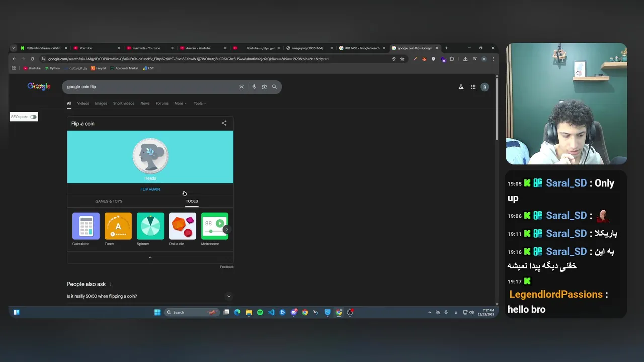Open the tab search dropdown arrow
The width and height of the screenshot is (644, 362).
point(13,48)
